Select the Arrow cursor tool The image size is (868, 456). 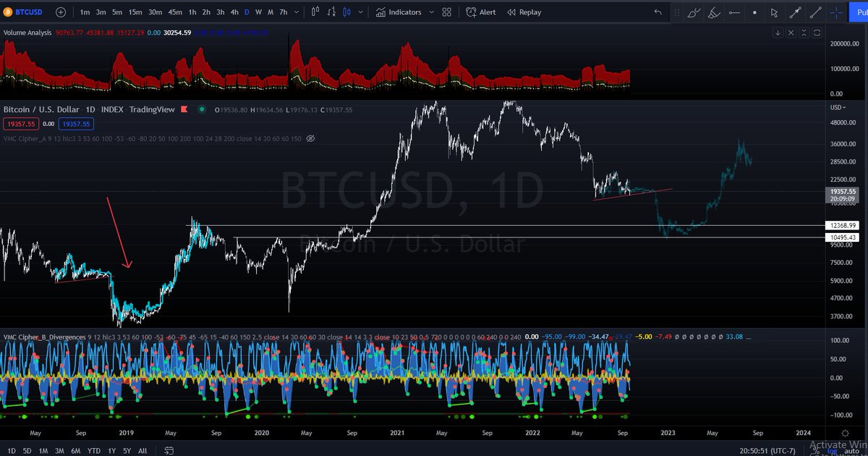pyautogui.click(x=775, y=12)
